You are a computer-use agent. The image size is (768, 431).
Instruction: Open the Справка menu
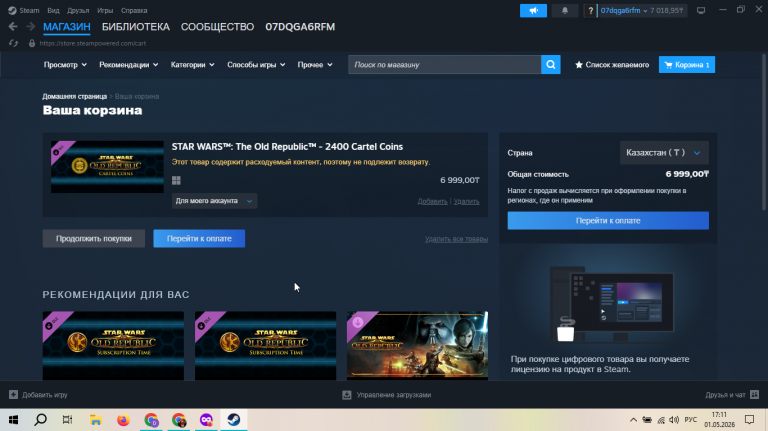pos(134,10)
